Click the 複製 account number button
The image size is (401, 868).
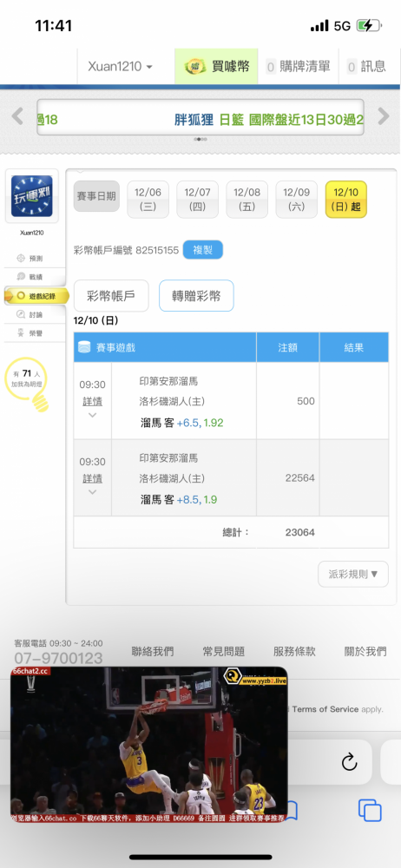point(203,250)
